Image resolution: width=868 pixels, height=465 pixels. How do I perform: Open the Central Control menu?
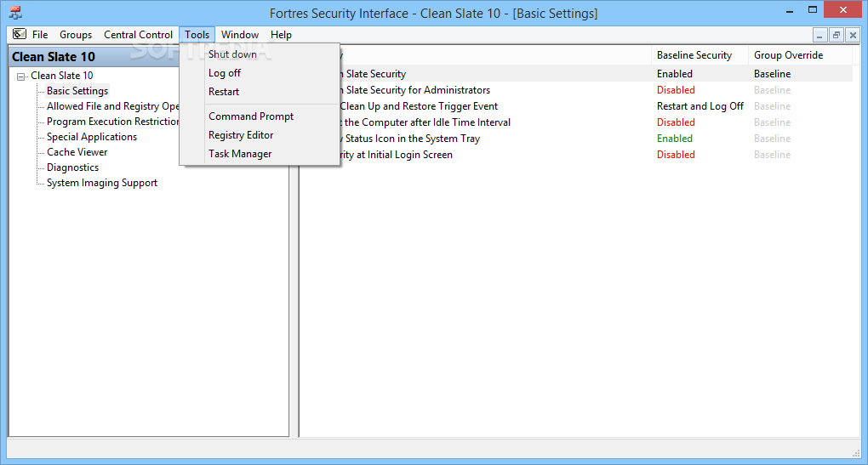point(139,35)
